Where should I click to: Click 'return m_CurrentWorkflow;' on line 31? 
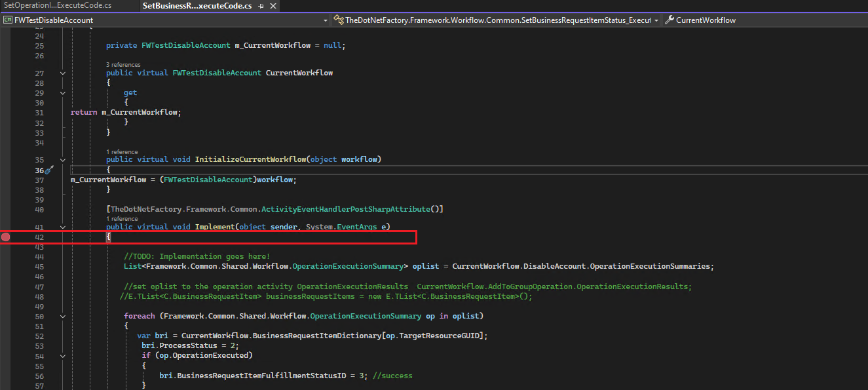point(126,112)
